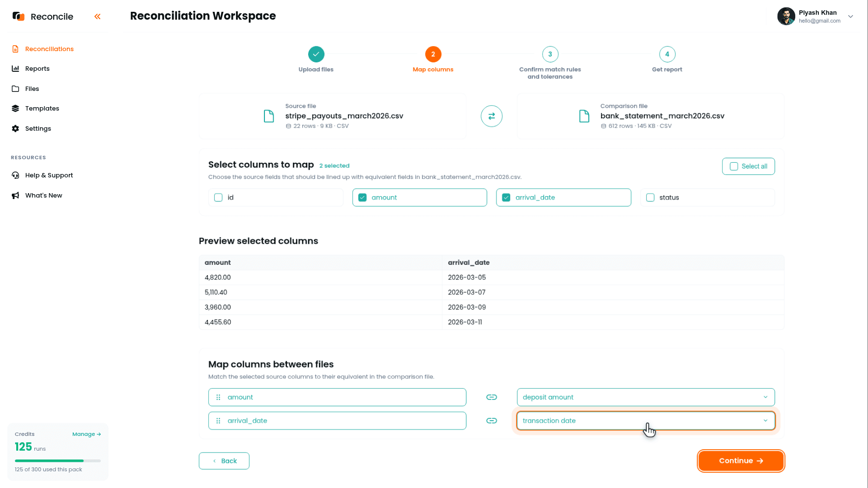The image size is (868, 488).
Task: Click the Reports bar chart icon
Action: [15, 68]
